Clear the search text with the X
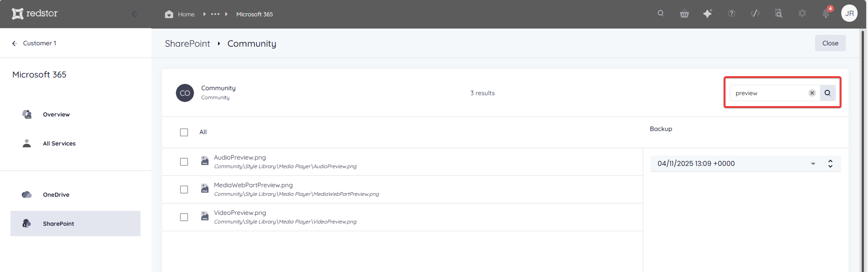Viewport: 868px width, 272px height. tap(812, 93)
